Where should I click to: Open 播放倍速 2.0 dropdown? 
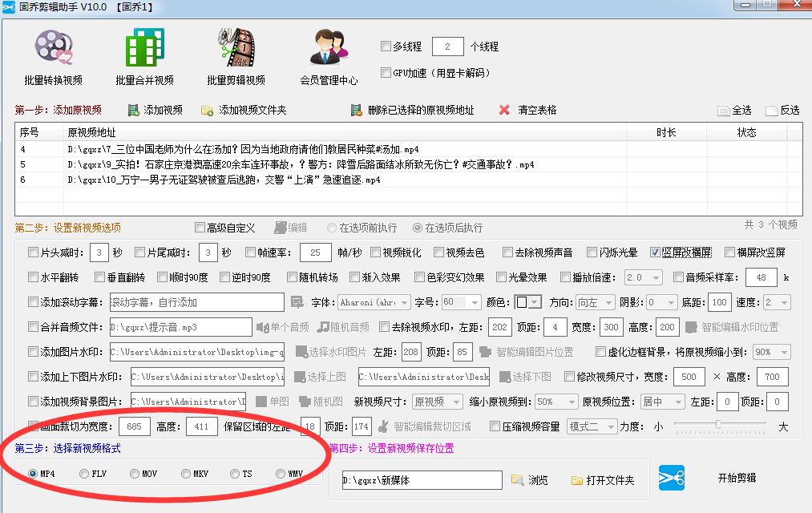644,277
